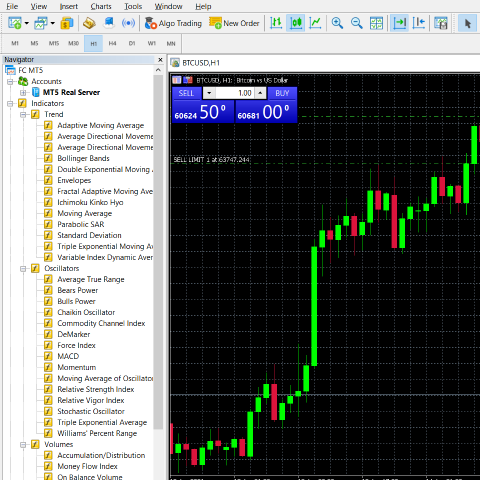Select the M30 timeframe

(74, 43)
